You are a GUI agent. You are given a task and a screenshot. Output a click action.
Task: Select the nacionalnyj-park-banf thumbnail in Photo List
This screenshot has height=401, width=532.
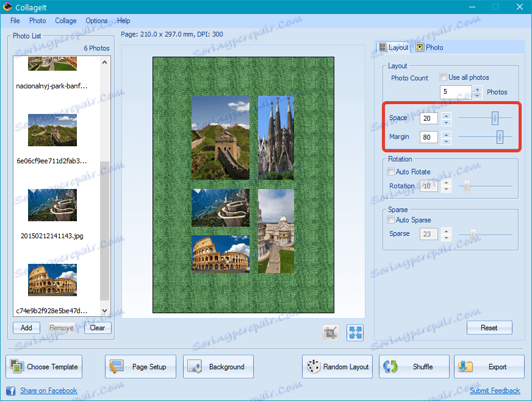click(x=52, y=63)
